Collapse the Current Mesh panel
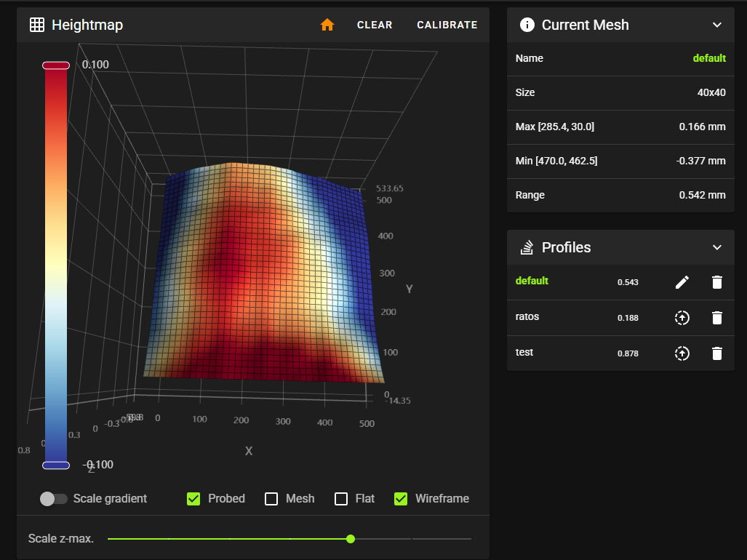This screenshot has height=560, width=747. pos(717,25)
